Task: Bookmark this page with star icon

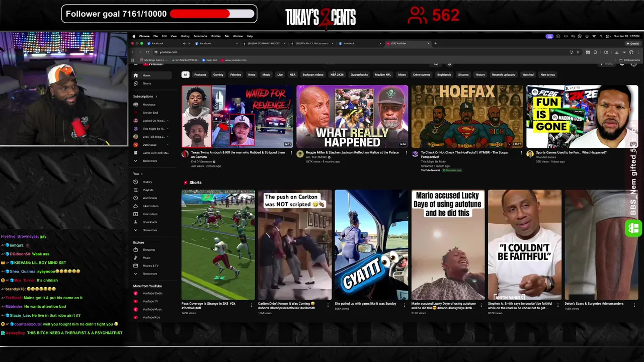Action: click(x=578, y=52)
